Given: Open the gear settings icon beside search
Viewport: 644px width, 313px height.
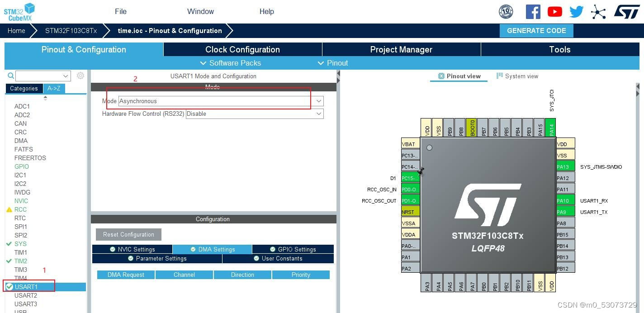Looking at the screenshot, I should click(80, 76).
